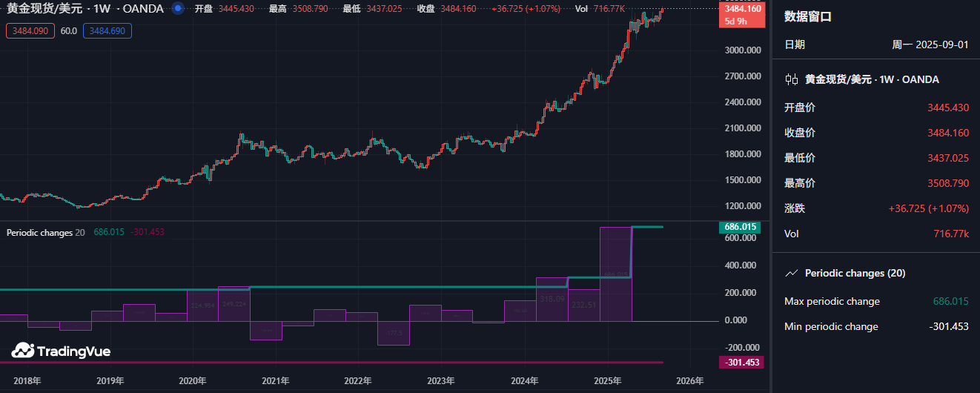Click the 数据窗口 panel header
This screenshot has height=393, width=980.
click(x=808, y=17)
